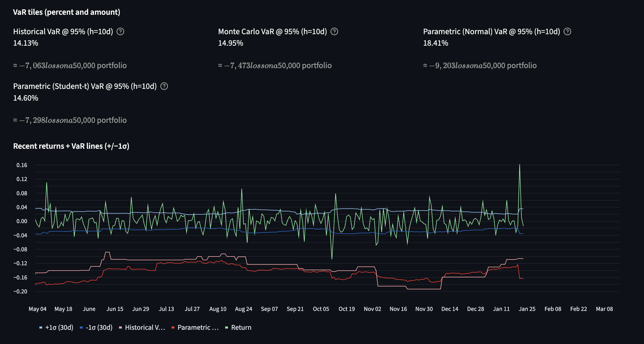The image size is (644, 344).
Task: Click help icon next to Parametric (Normal) VaR
Action: pyautogui.click(x=567, y=32)
